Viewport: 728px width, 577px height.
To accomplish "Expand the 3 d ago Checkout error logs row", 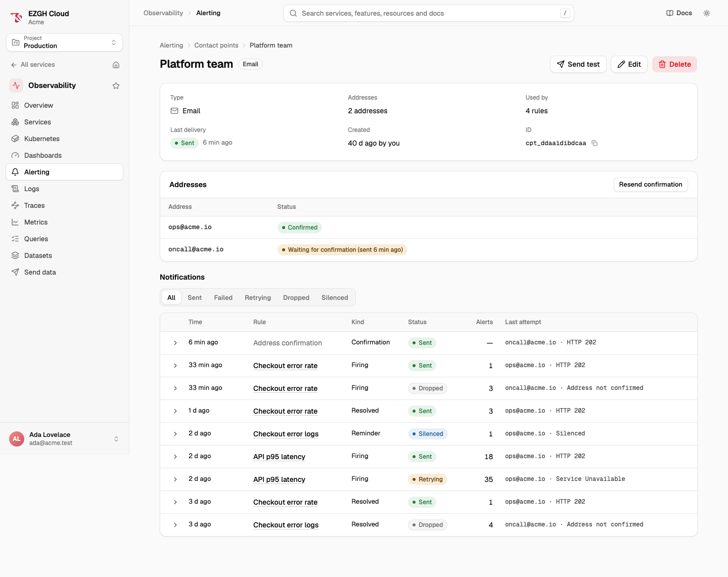I will pos(175,525).
